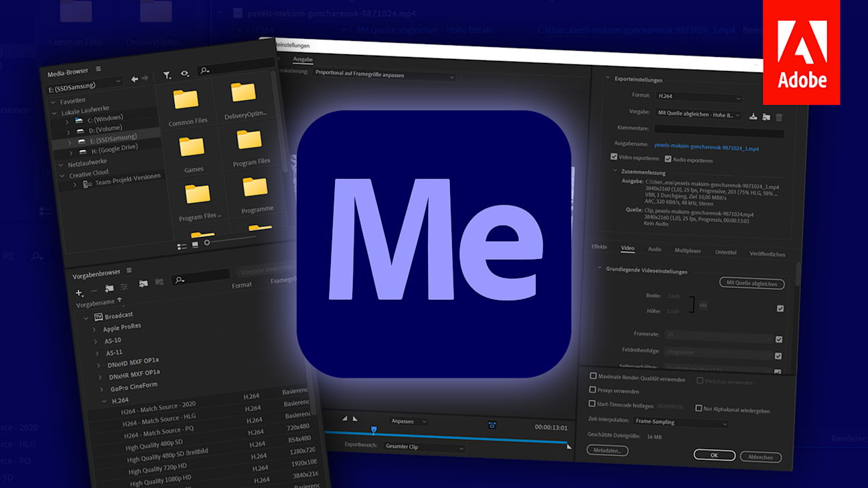Disable the Video exportieren checkbox
Image resolution: width=868 pixels, height=488 pixels.
click(x=613, y=156)
